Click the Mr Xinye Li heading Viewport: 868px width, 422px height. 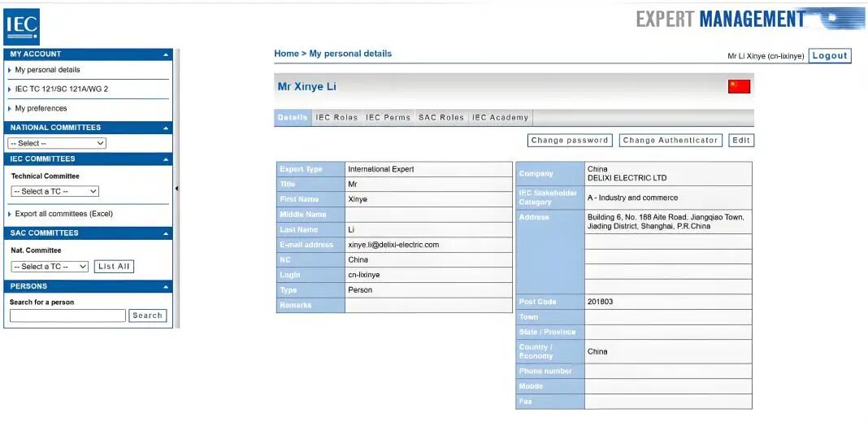pyautogui.click(x=306, y=86)
